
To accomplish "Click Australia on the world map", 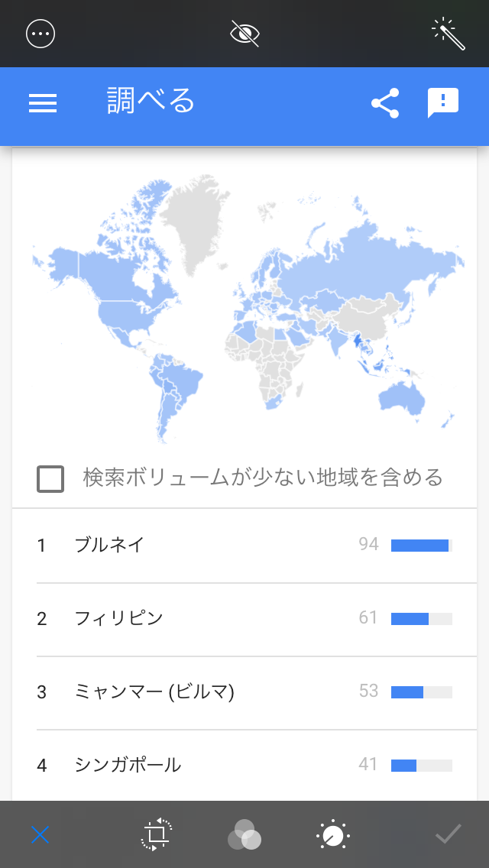I will (401, 397).
